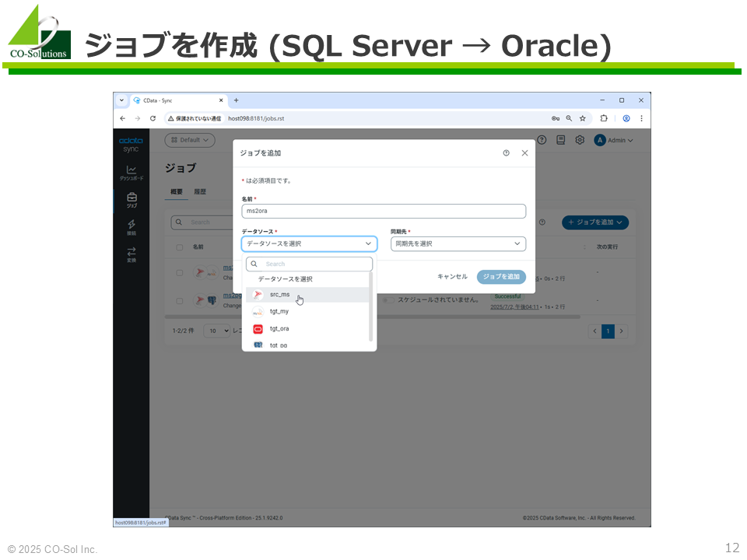Open the documentation book icon in top bar
The width and height of the screenshot is (747, 560).
[x=561, y=140]
